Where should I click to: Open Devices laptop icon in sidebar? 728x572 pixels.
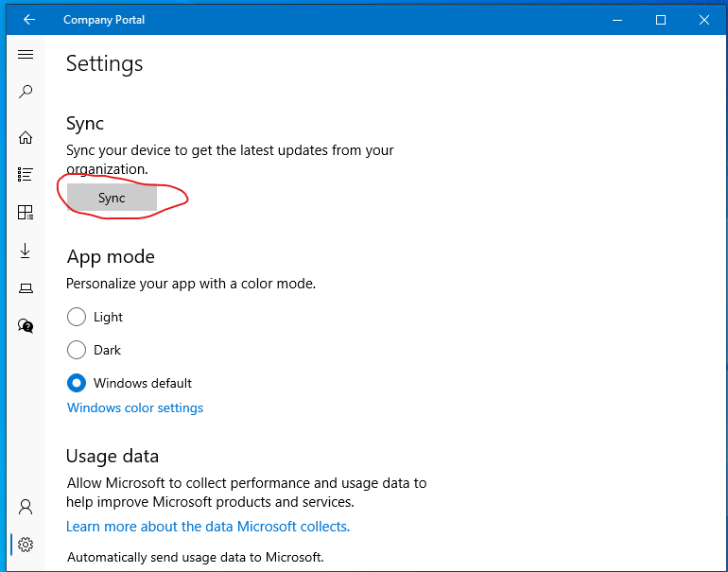pos(26,288)
